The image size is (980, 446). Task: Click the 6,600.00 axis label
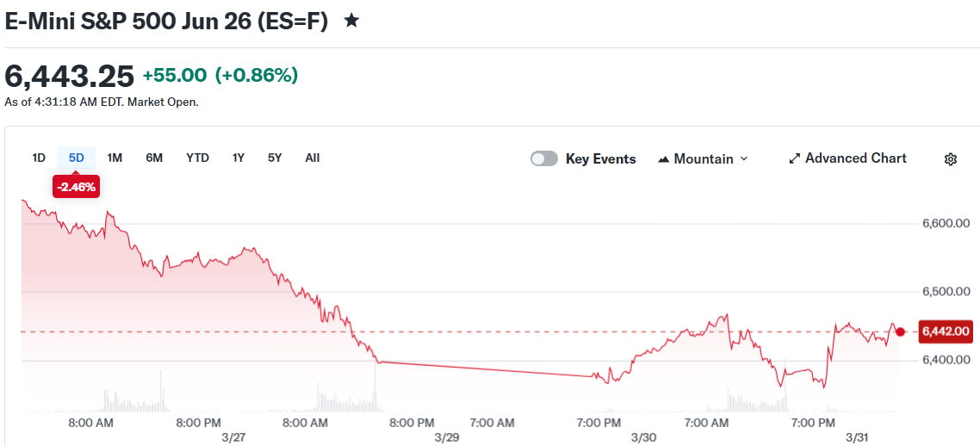(x=946, y=224)
